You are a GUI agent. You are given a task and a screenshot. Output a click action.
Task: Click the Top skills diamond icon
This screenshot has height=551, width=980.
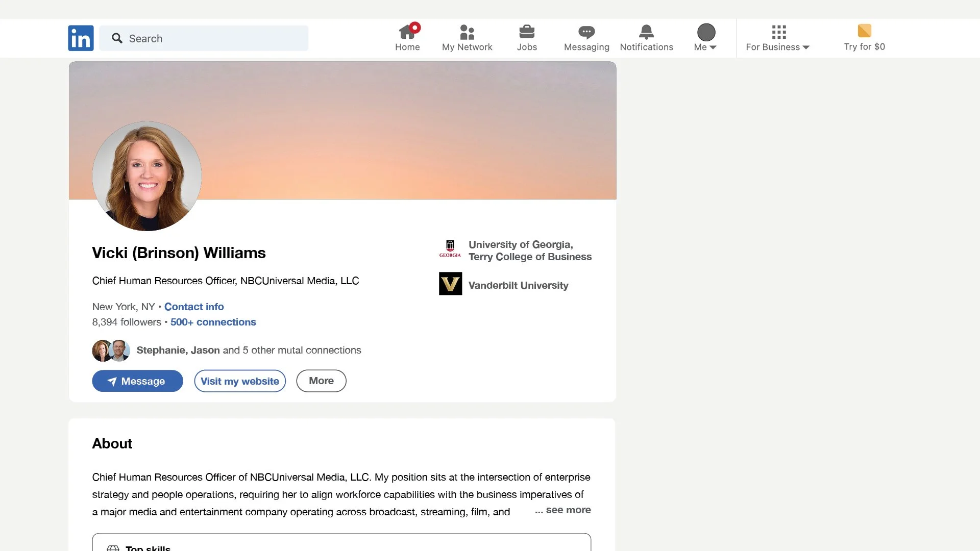[113, 548]
